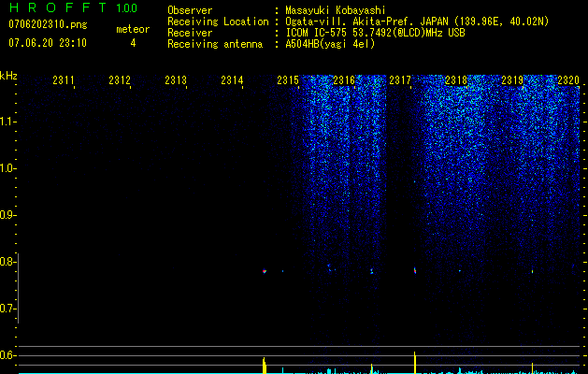Image resolution: width=588 pixels, height=374 pixels.
Task: Click the date stamp 07.06.20 23:10
Action: (48, 43)
